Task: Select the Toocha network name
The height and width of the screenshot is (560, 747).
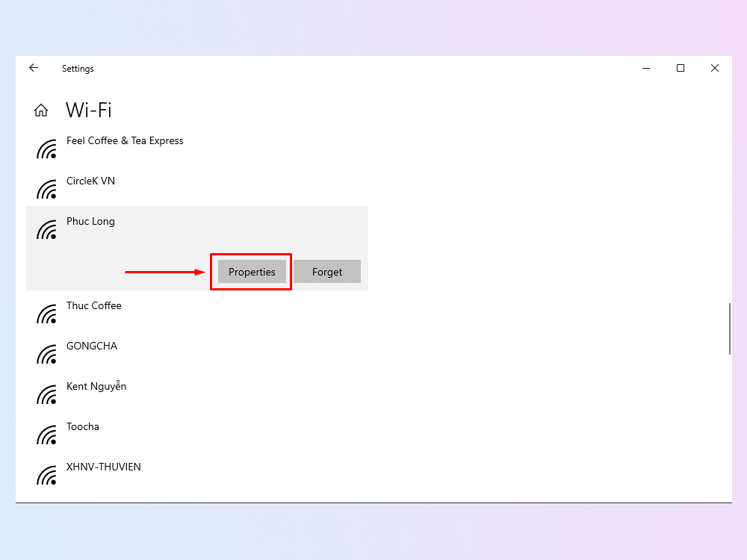Action: pos(83,426)
